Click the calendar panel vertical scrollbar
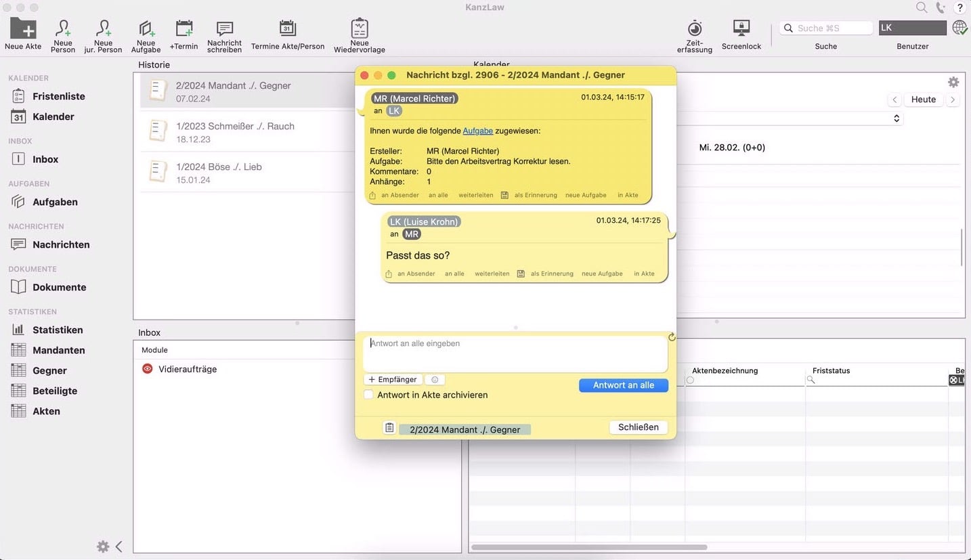 click(962, 247)
